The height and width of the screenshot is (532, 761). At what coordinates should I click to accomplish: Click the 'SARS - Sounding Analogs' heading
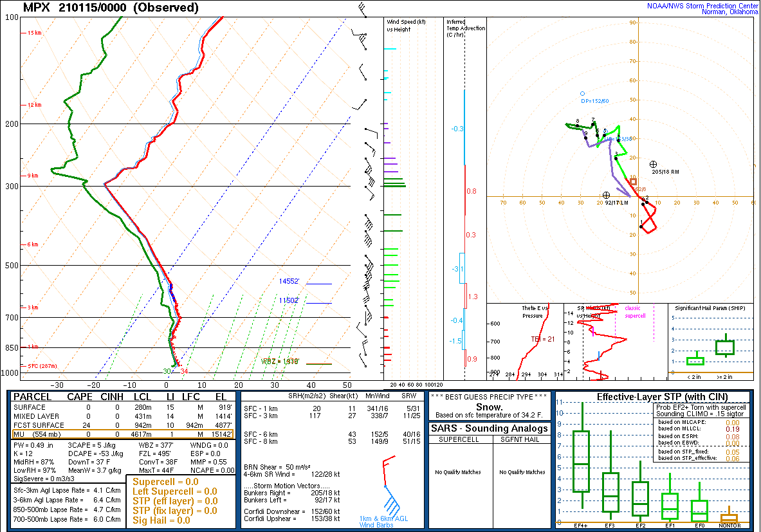click(489, 428)
